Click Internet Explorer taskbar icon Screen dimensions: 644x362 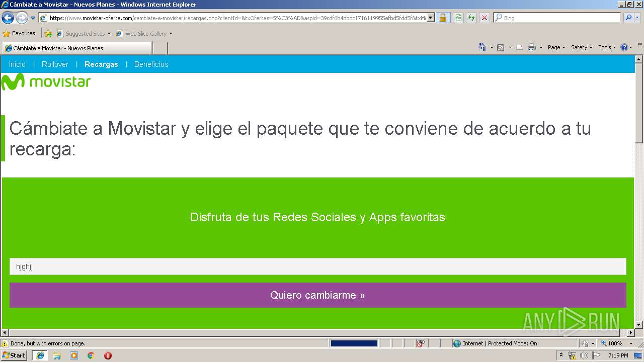pos(40,355)
